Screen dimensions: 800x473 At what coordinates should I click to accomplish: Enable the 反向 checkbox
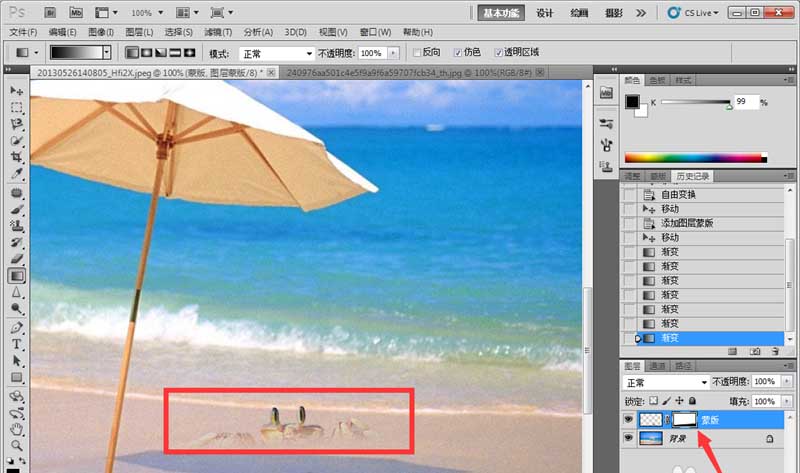pyautogui.click(x=417, y=53)
